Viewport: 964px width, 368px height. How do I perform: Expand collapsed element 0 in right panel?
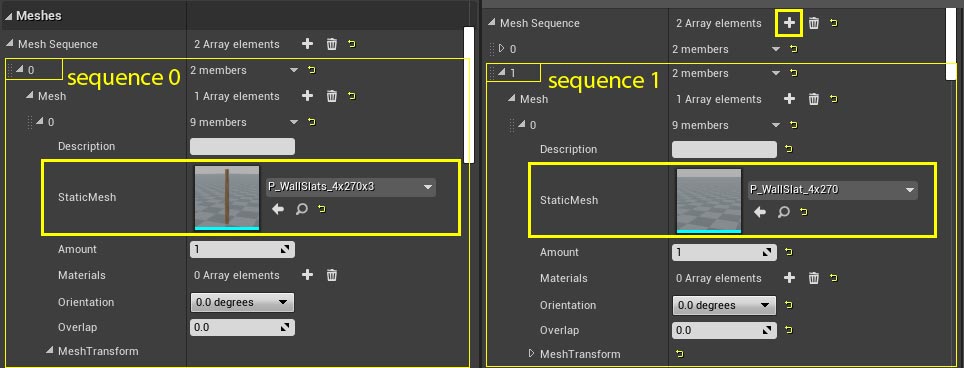click(x=501, y=48)
